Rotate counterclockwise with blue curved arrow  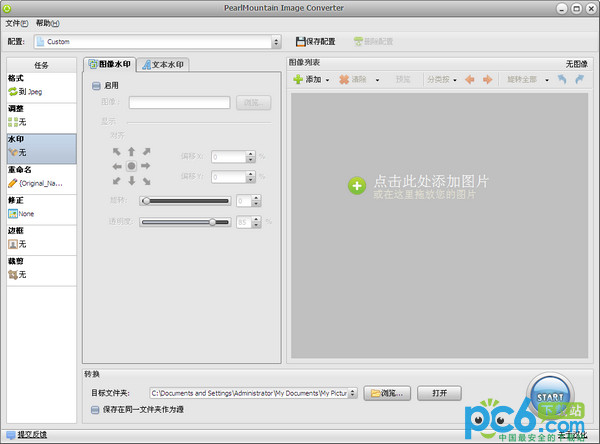point(562,79)
